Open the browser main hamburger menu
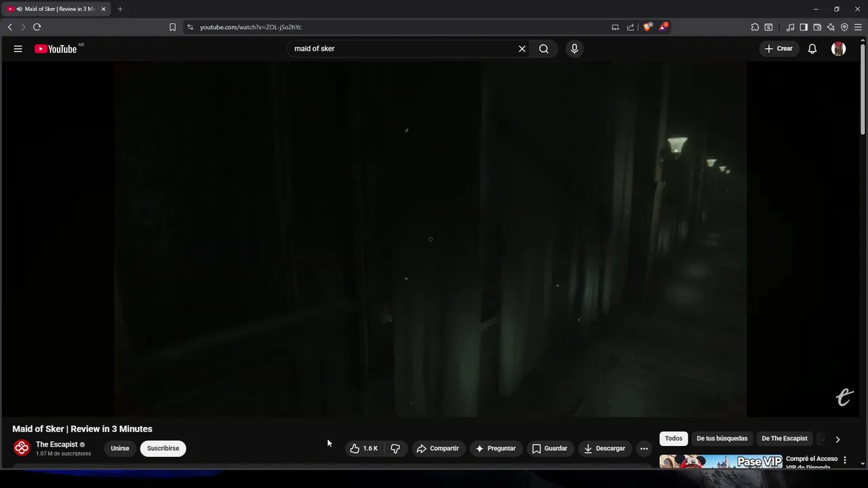 [858, 27]
